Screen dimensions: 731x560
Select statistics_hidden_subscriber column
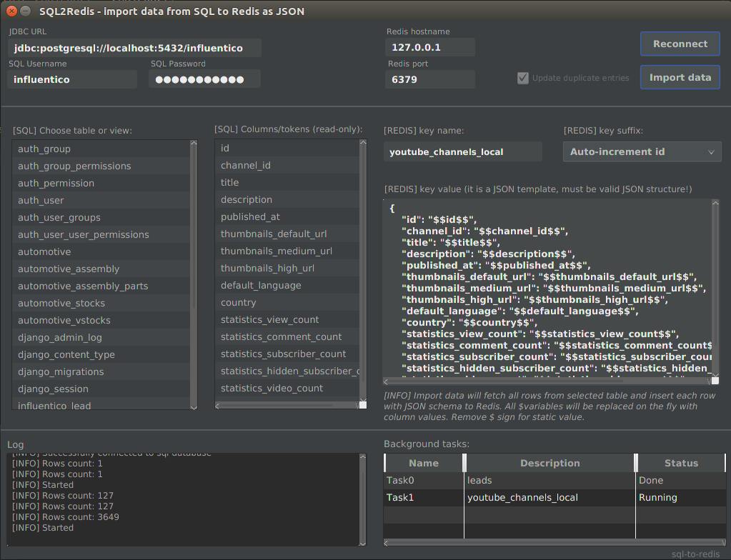coord(287,371)
